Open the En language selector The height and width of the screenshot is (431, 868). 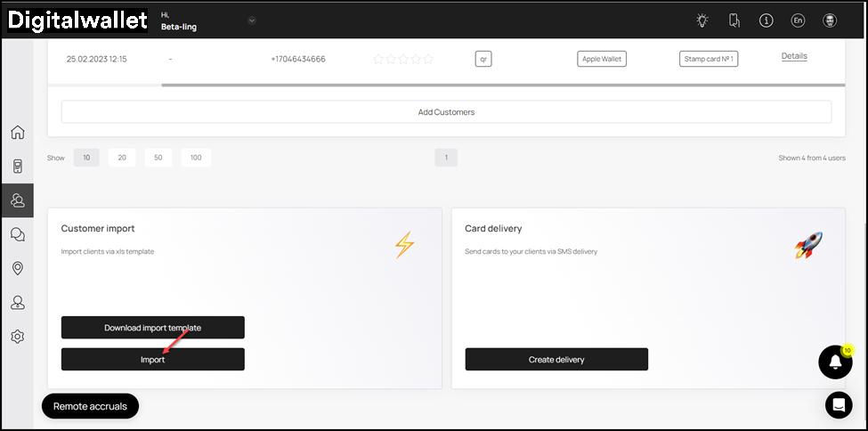point(798,20)
